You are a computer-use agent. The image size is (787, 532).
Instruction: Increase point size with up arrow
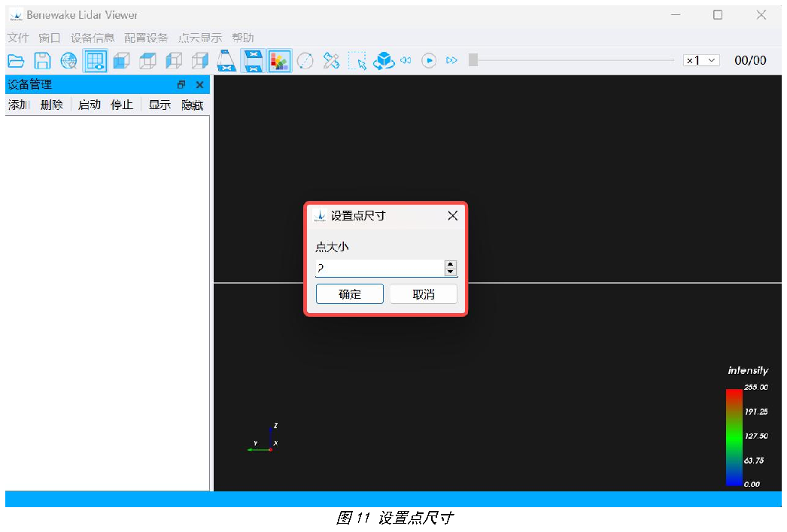pos(451,264)
